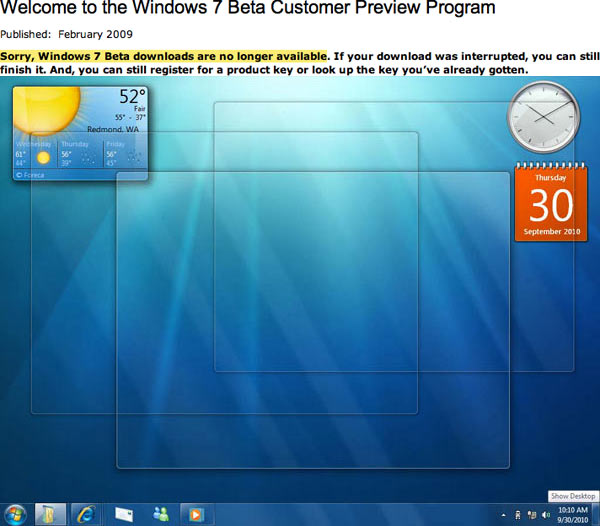Screen dimensions: 600x526
Task: Open the taskbar clock showing 10:10 AM
Action: click(572, 510)
